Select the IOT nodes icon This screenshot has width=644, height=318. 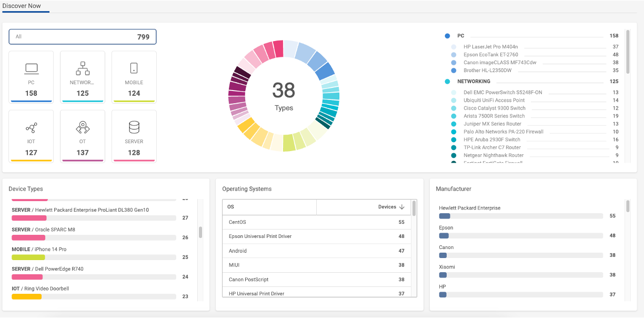pyautogui.click(x=31, y=128)
